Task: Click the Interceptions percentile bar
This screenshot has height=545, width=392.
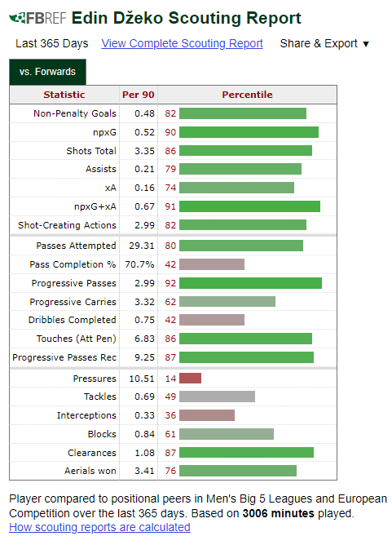Action: click(x=207, y=415)
